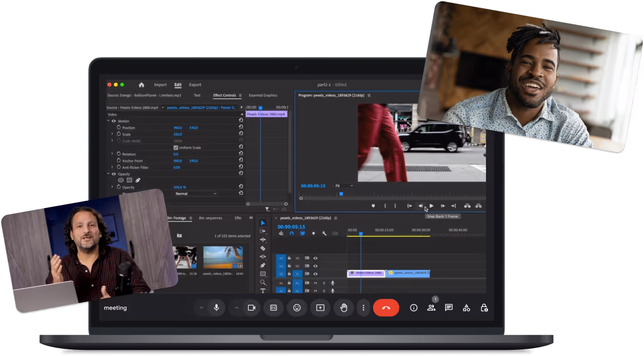Viewport: 644px width, 356px height.
Task: Toggle the Uniform Scale checkbox
Action: click(x=176, y=148)
